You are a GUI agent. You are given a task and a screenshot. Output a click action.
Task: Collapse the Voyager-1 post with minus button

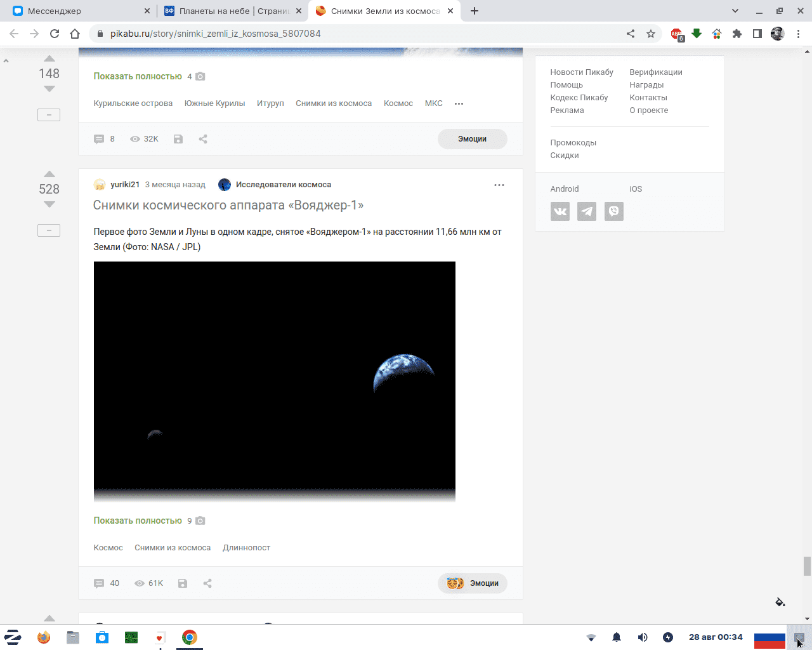point(49,230)
